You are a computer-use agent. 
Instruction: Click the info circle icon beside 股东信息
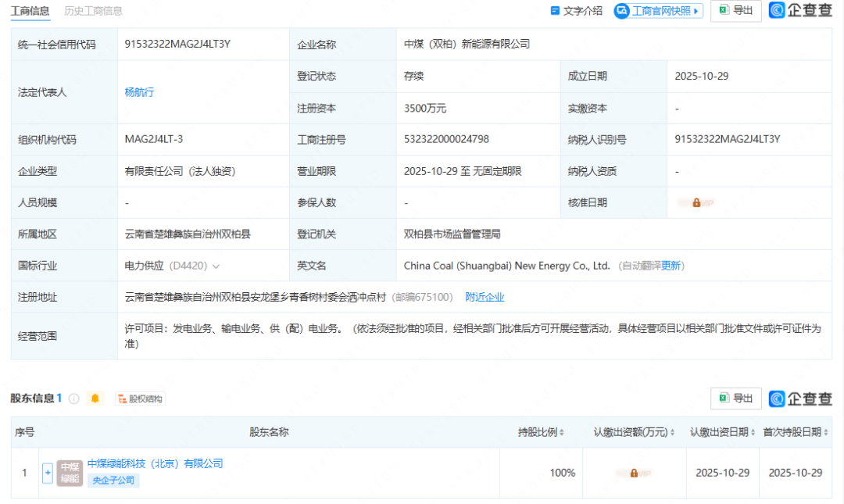click(x=74, y=399)
